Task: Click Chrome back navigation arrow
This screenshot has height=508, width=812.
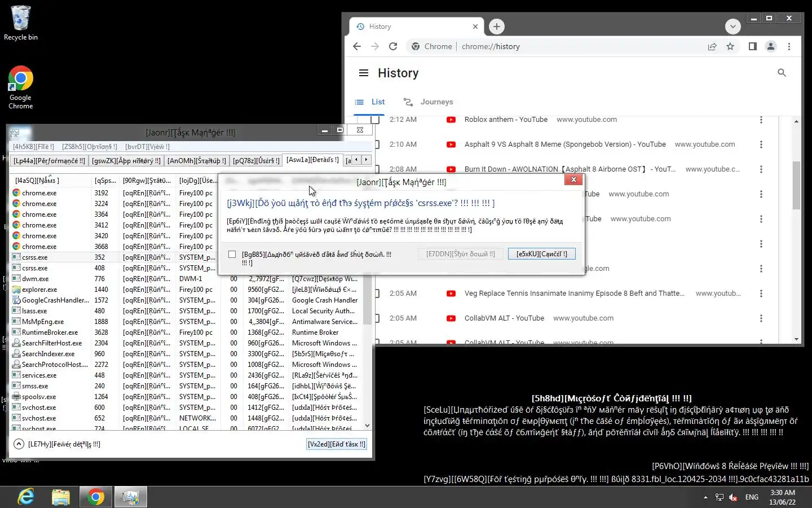Action: click(357, 46)
